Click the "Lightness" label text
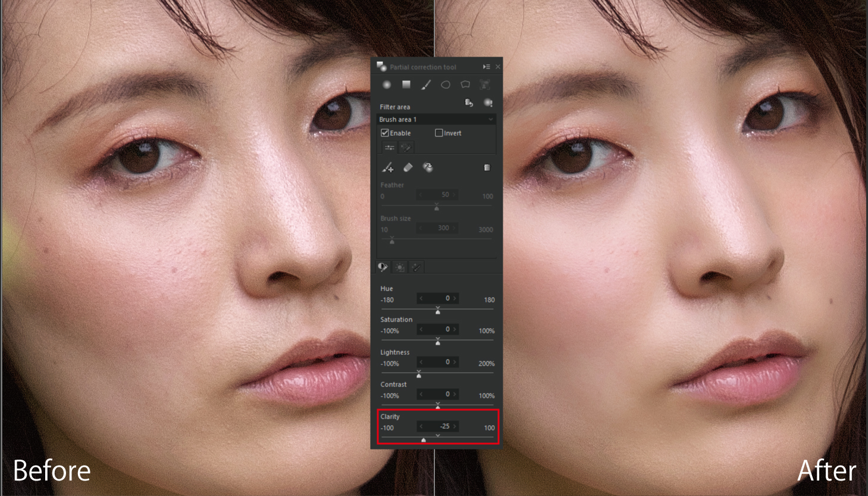Image resolution: width=868 pixels, height=496 pixels. click(395, 352)
